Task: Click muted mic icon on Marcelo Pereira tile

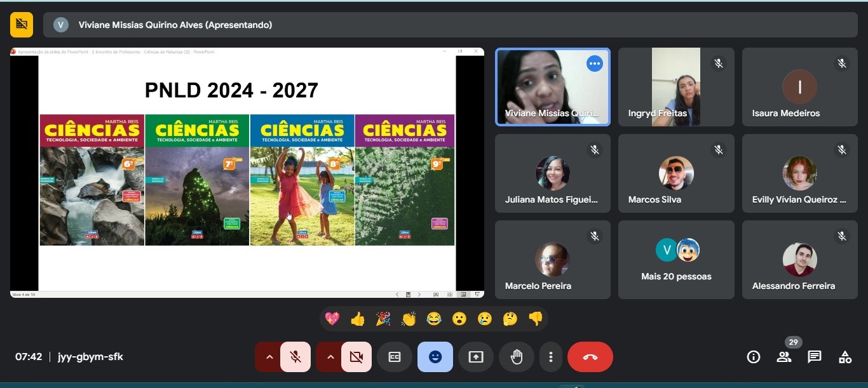Action: click(594, 236)
